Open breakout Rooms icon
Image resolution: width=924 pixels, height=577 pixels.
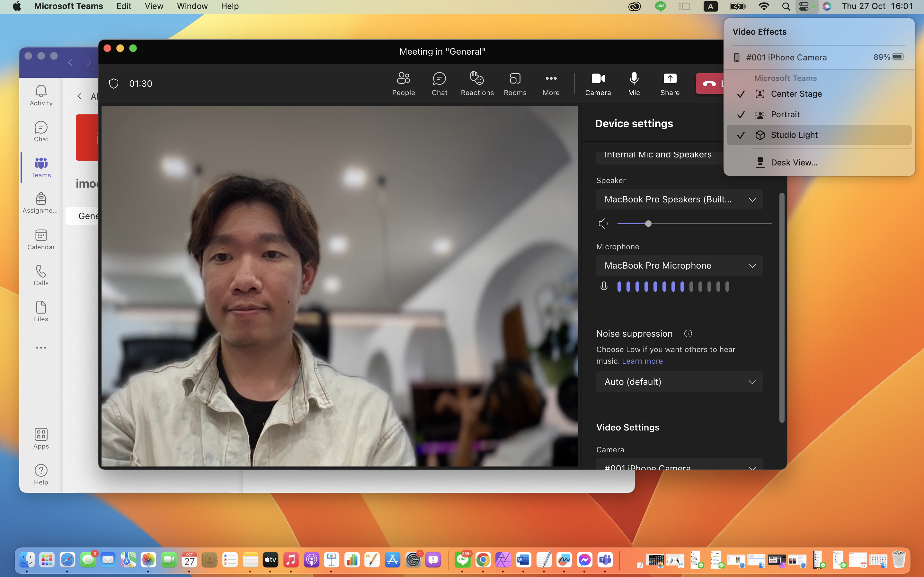[x=515, y=84]
